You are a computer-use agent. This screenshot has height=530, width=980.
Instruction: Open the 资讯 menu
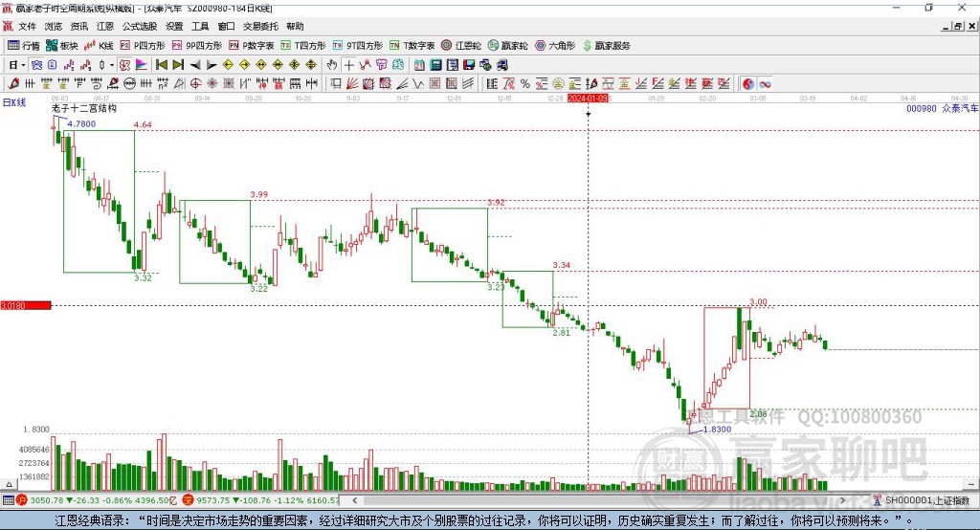[79, 26]
